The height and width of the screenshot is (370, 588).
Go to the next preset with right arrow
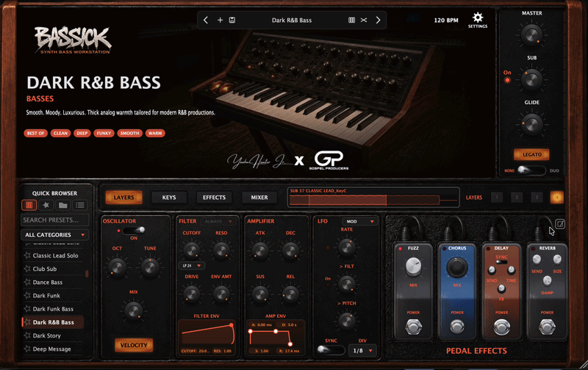pos(378,21)
